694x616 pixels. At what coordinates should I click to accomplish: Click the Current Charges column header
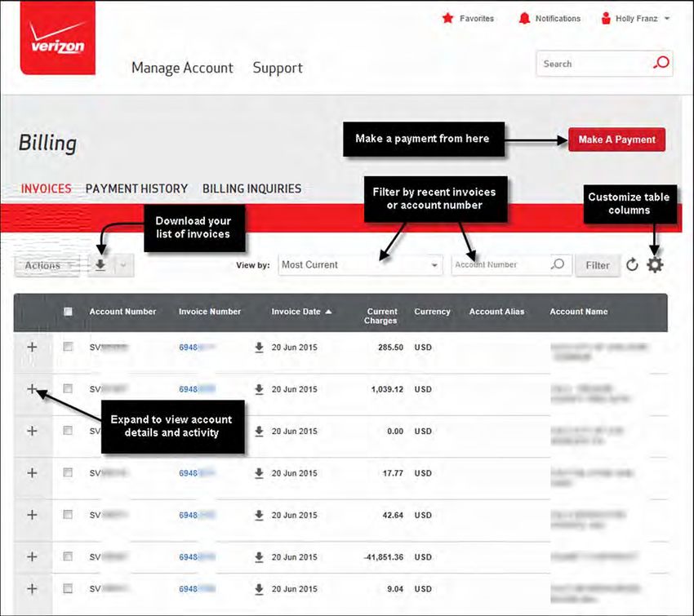(380, 317)
